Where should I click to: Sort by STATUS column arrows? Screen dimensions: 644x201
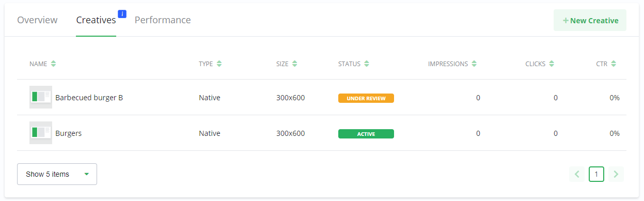coord(367,64)
